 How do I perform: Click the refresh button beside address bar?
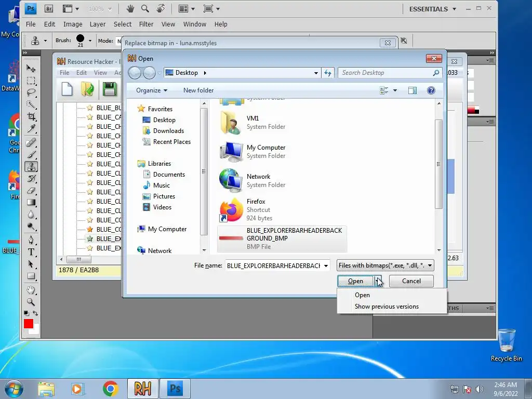[328, 73]
